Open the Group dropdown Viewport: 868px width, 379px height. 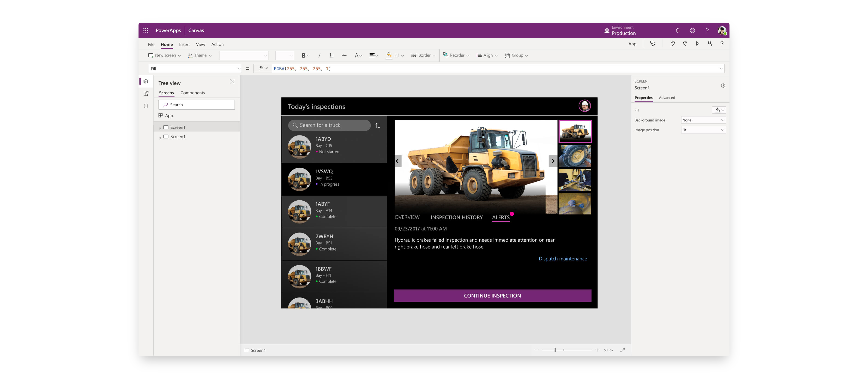[x=516, y=55]
